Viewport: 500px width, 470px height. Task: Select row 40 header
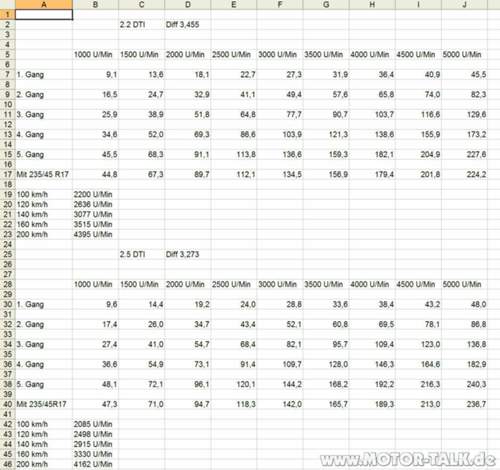[7, 404]
